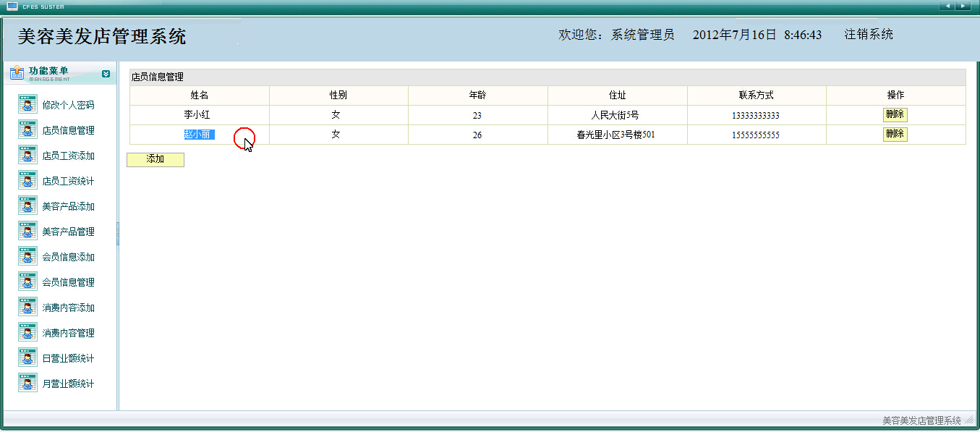The image size is (980, 432).
Task: Click the sidebar splitter collapse handle
Action: click(117, 234)
